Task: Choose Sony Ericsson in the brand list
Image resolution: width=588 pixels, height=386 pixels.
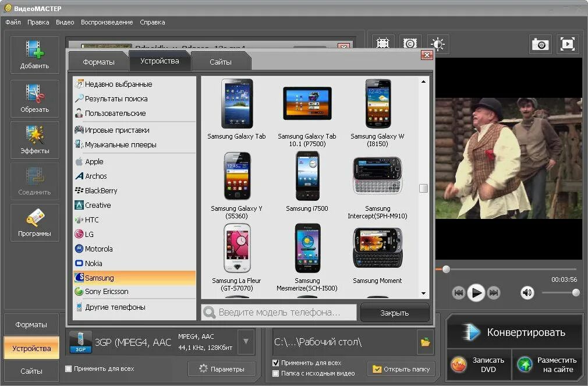Action: tap(134, 292)
